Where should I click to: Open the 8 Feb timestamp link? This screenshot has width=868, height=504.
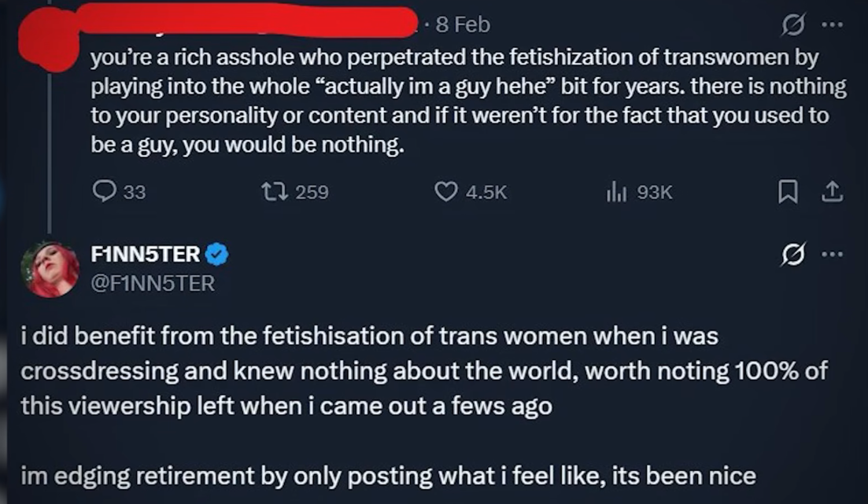(x=463, y=24)
